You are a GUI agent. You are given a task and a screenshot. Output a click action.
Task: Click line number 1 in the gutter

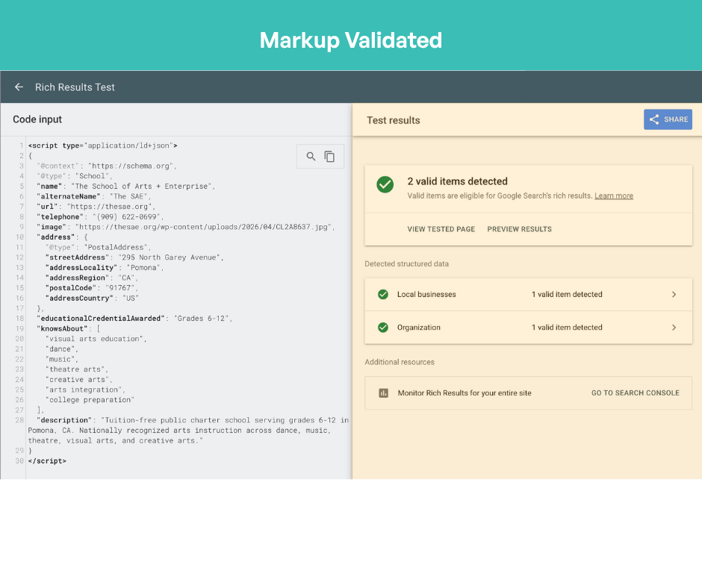(x=21, y=146)
